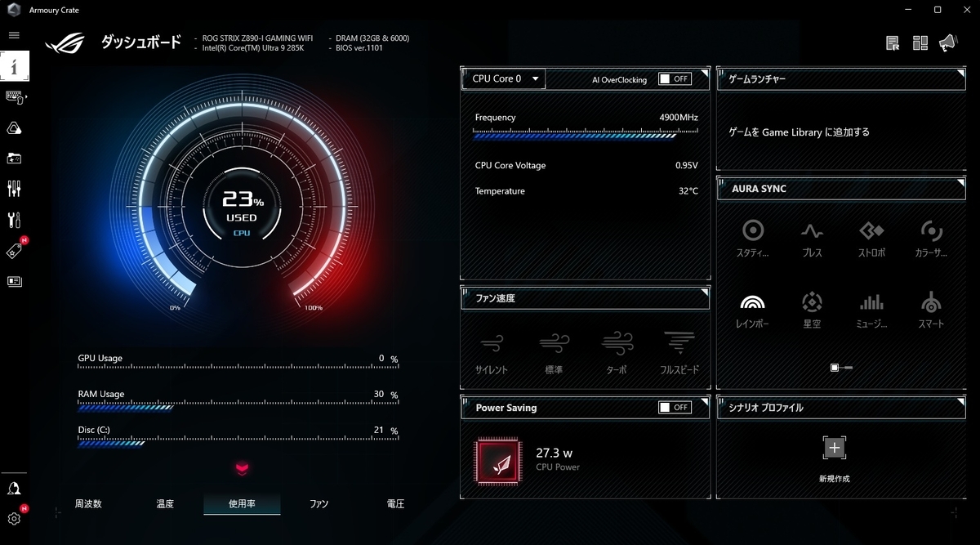Click the corner triangle of シナリオ プロファイル panel
Viewport: 980px width, 545px height.
click(x=960, y=401)
